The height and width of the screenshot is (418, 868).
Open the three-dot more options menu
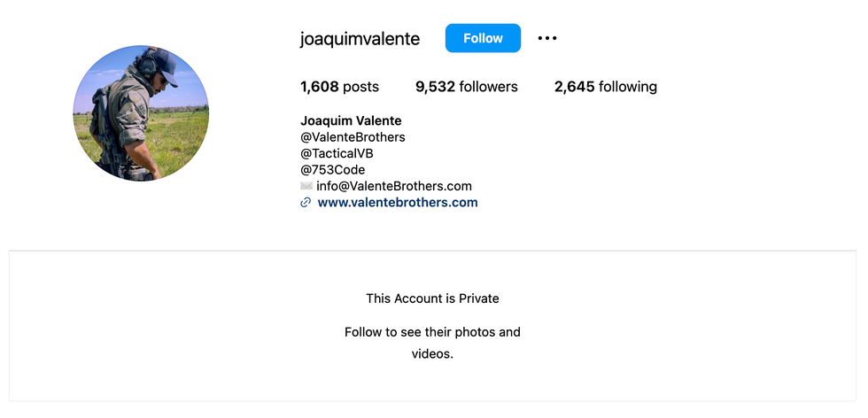547,38
